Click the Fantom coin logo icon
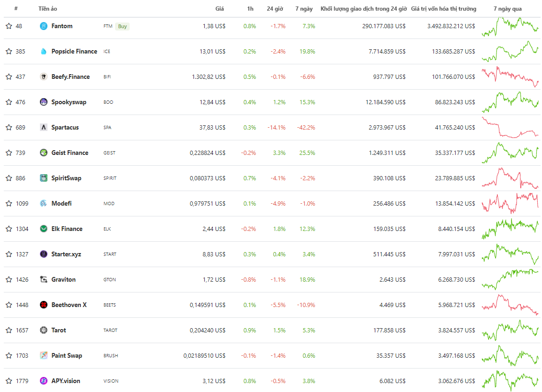The width and height of the screenshot is (542, 392). pos(44,26)
